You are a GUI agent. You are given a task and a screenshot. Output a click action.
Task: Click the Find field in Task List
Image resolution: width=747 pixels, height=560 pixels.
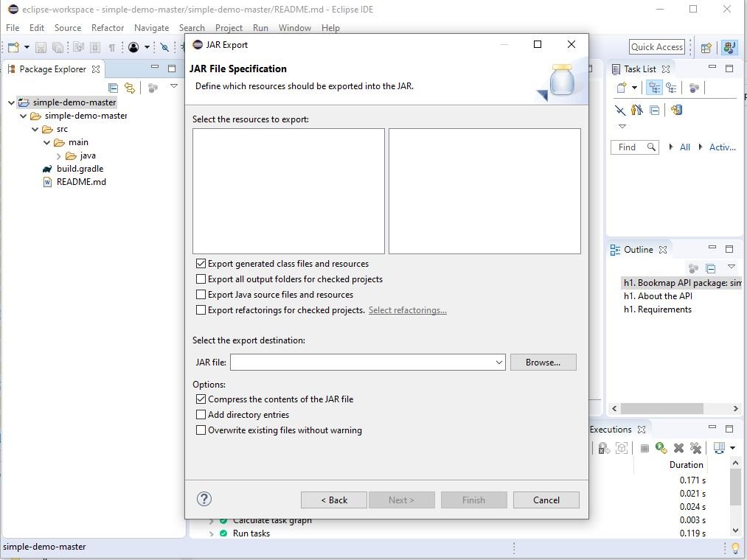click(628, 147)
